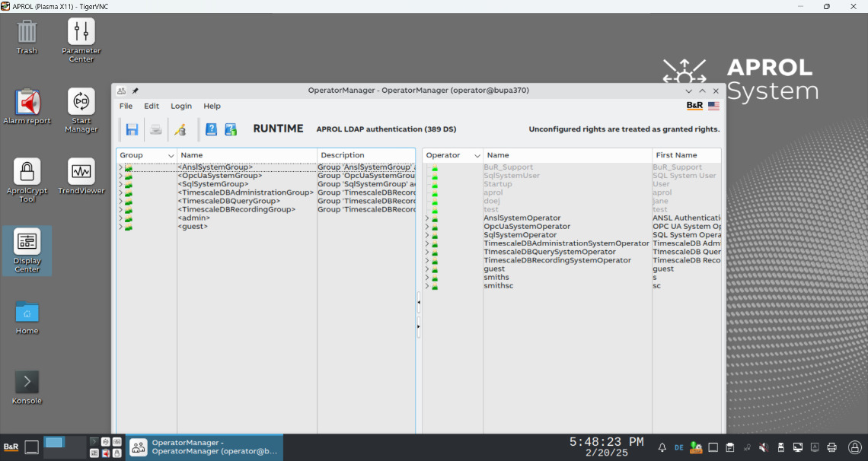Click the Save floppy disk toolbar icon
Screen dimensions: 868x461
click(132, 129)
